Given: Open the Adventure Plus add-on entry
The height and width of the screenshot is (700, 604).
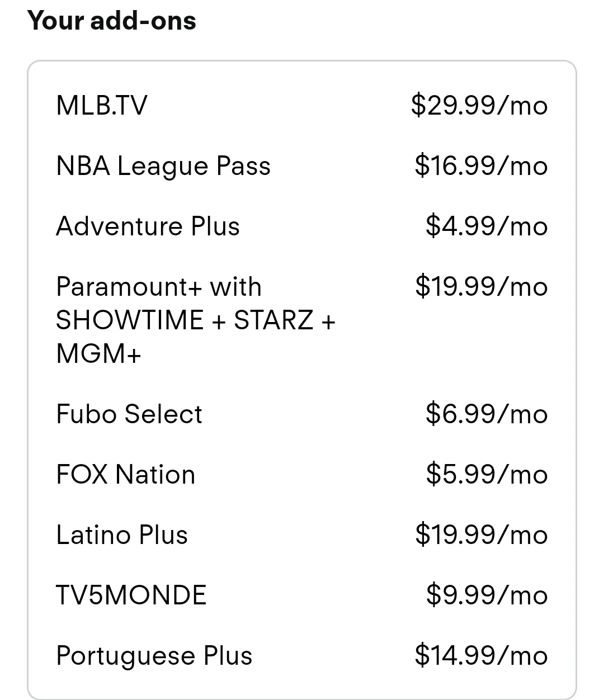Looking at the screenshot, I should point(301,226).
